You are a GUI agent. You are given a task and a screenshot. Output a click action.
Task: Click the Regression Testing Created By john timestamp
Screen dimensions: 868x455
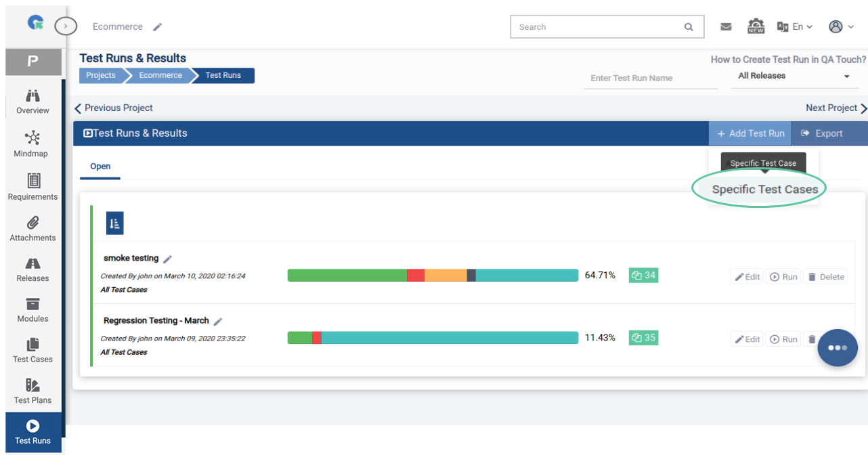point(173,338)
